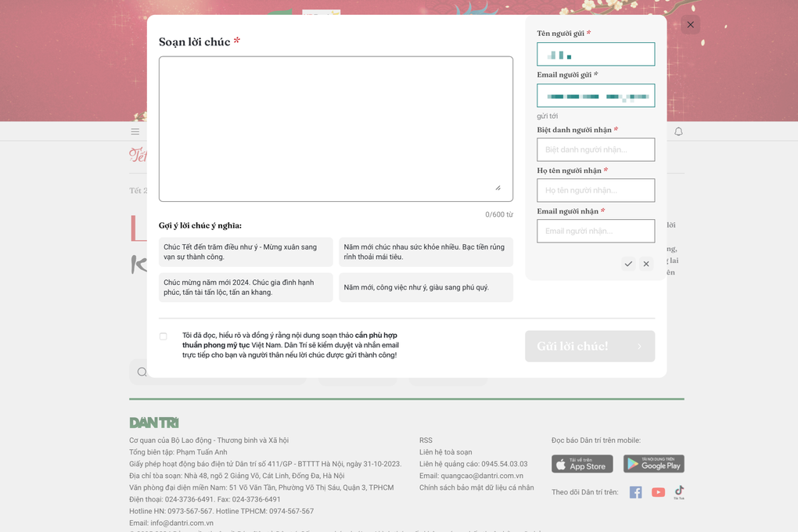Click the Google Play download badge
Screen dimensions: 798x532
pyautogui.click(x=653, y=464)
